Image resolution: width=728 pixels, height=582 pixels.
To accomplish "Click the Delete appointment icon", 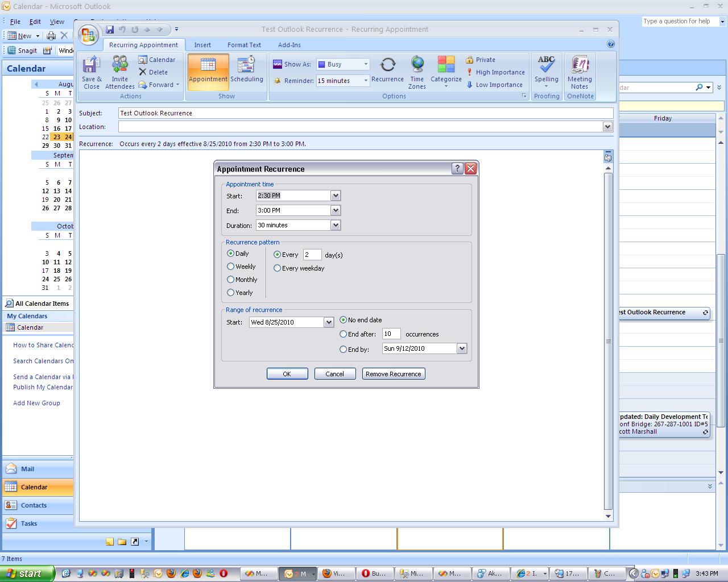I will tap(154, 72).
